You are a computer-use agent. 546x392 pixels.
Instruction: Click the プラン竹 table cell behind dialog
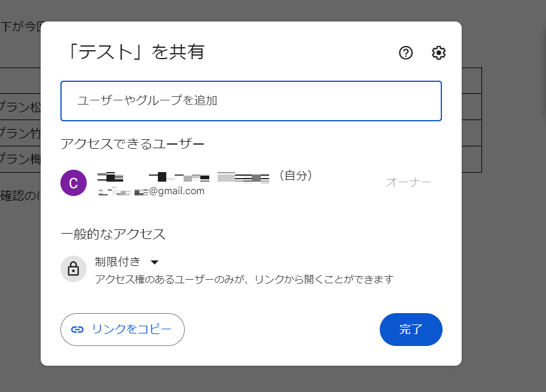tap(20, 133)
